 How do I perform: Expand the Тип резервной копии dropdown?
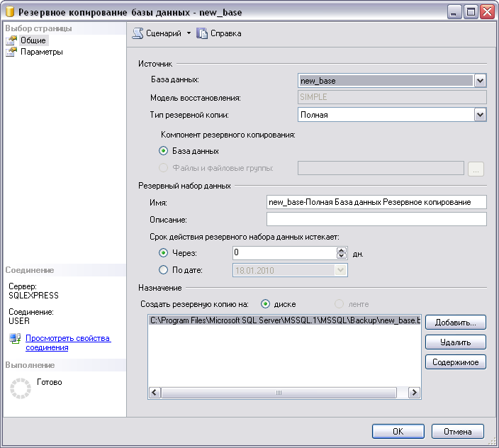480,114
